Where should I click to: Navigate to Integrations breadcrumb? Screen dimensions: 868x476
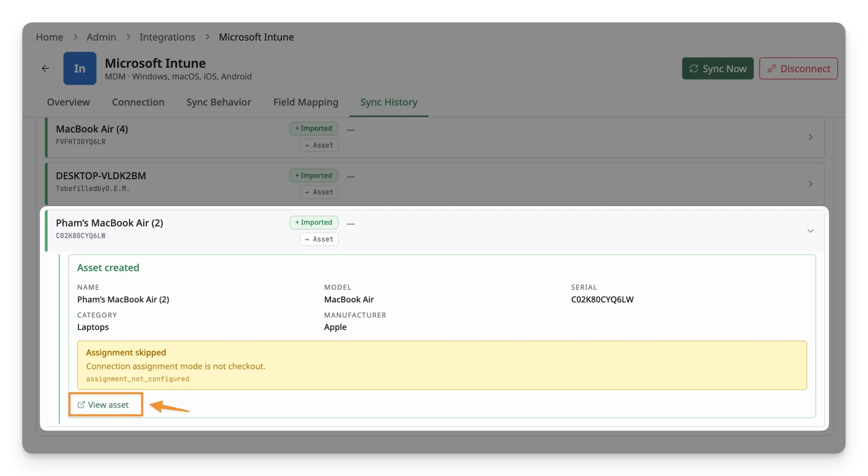coord(167,37)
